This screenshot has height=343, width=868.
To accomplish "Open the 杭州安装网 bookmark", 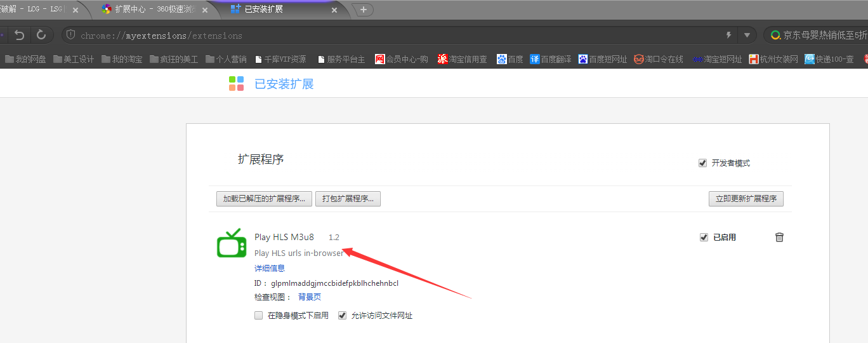I will coord(773,59).
